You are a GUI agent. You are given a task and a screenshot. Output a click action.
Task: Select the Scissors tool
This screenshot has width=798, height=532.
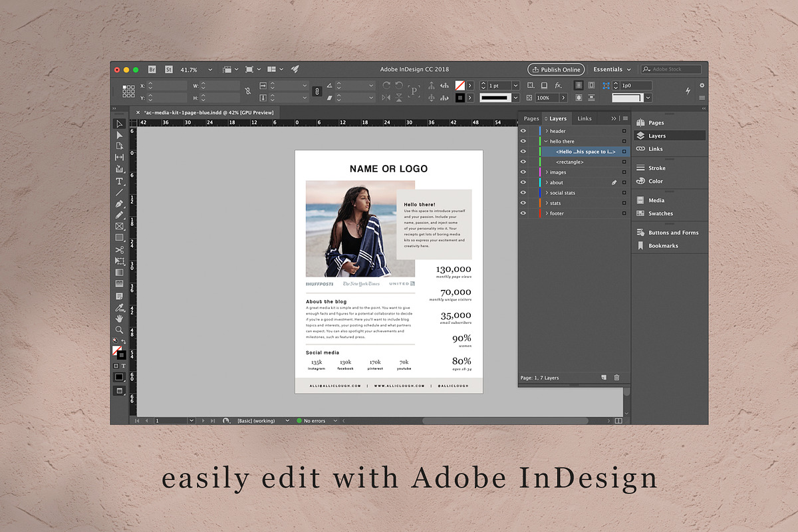tap(120, 249)
